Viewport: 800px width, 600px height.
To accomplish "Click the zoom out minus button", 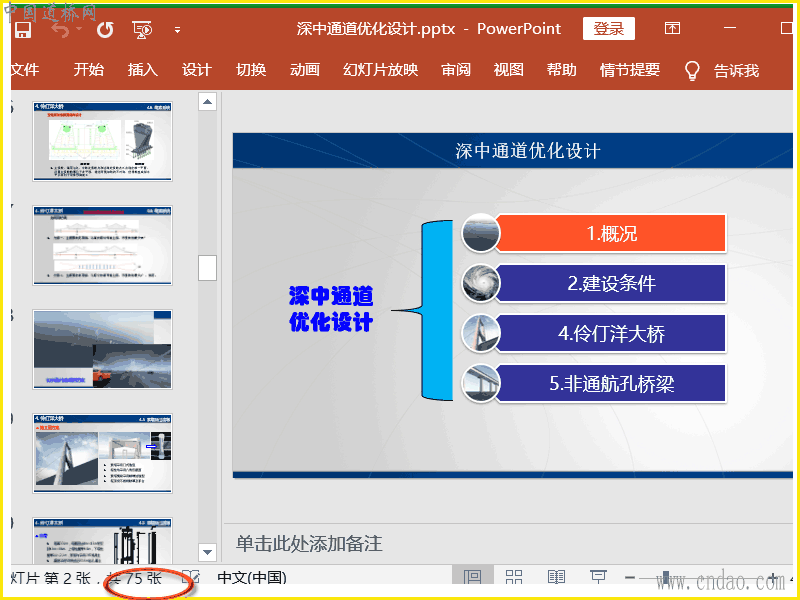I will point(630,578).
